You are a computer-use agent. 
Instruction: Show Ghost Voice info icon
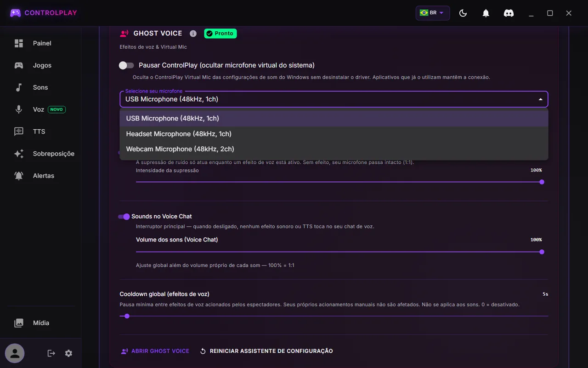pos(193,34)
